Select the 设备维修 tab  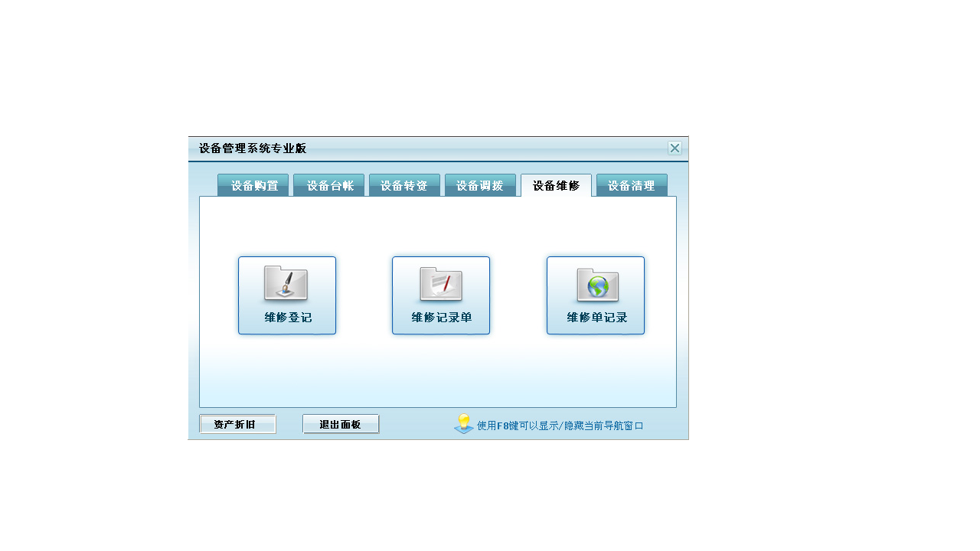point(556,184)
